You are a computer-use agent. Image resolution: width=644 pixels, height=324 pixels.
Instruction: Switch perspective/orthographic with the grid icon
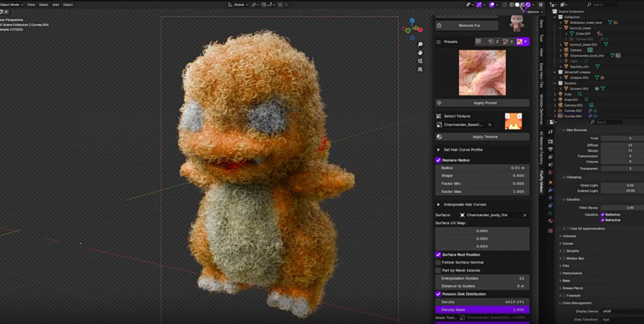pos(420,69)
